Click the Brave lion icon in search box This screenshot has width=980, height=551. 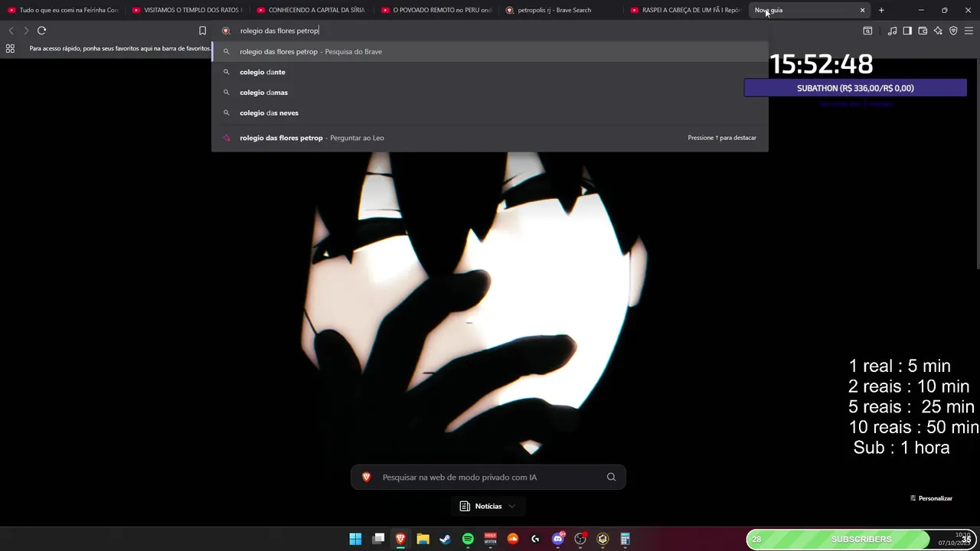(366, 477)
